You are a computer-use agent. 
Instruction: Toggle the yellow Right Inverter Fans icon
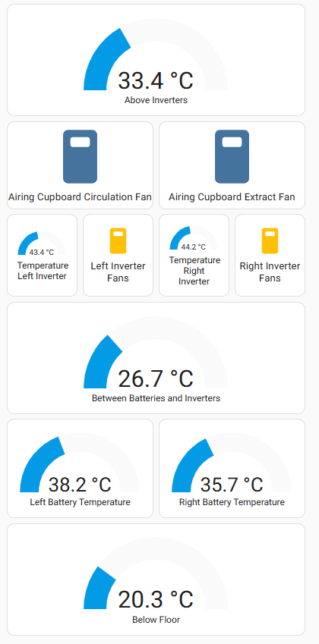[x=270, y=240]
